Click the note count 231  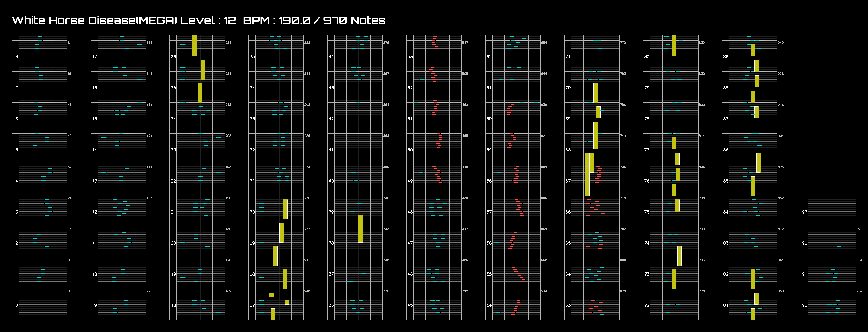pyautogui.click(x=228, y=43)
